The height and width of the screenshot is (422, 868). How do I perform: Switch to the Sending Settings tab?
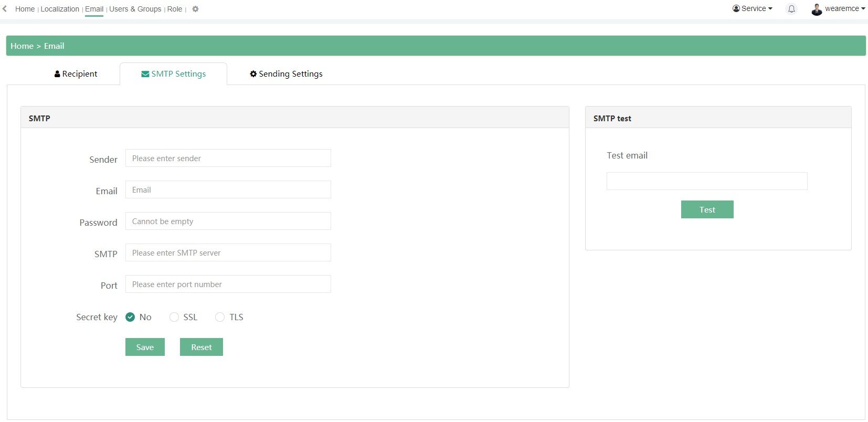(286, 74)
